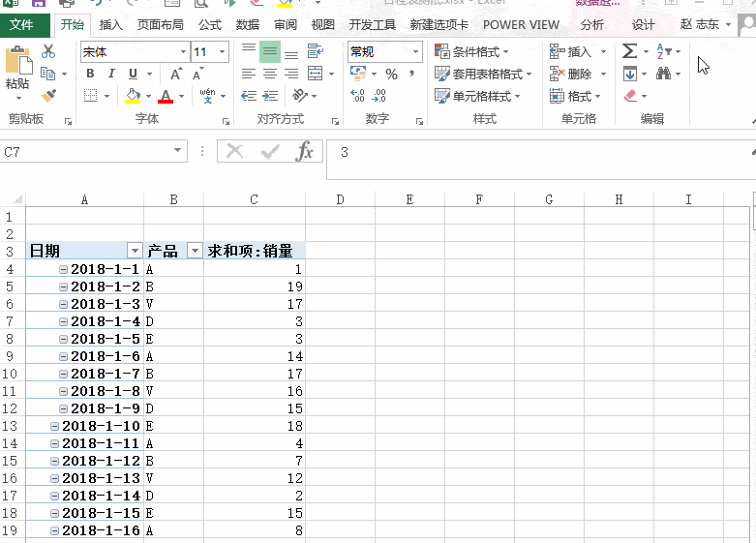Viewport: 756px width, 543px height.
Task: Select top align icon
Action: click(249, 50)
